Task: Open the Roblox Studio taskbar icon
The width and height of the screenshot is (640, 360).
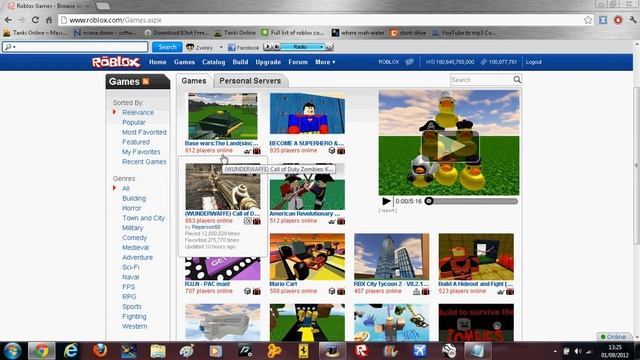Action: pos(362,351)
